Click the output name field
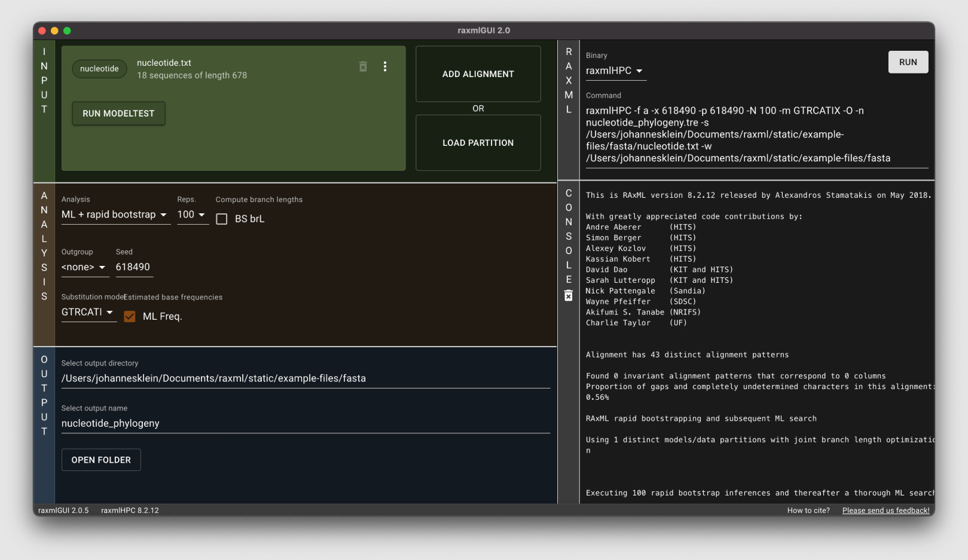This screenshot has height=560, width=968. click(306, 424)
